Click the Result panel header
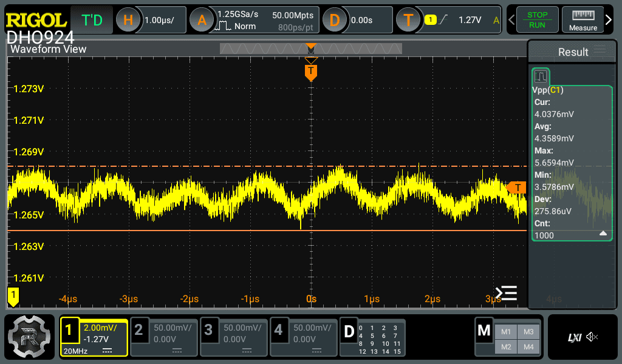Image resolution: width=622 pixels, height=364 pixels. [572, 52]
